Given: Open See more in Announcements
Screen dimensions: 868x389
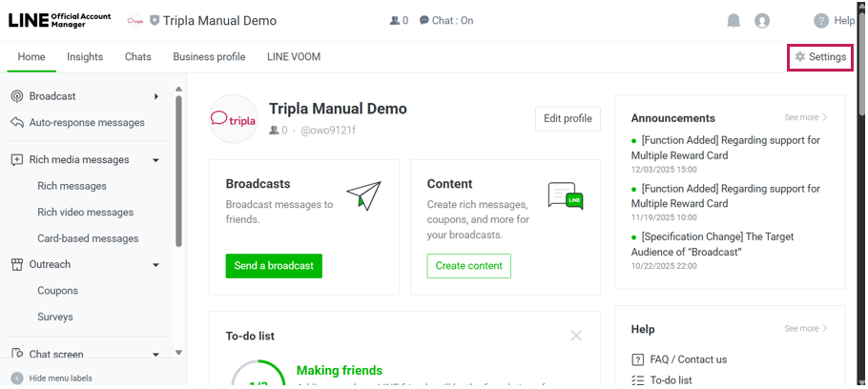Looking at the screenshot, I should [806, 118].
